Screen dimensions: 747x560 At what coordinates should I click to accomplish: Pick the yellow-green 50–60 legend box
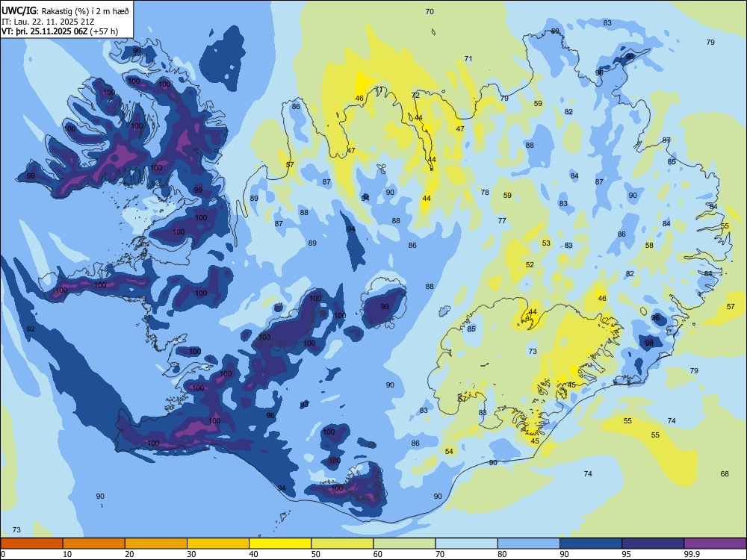click(x=342, y=544)
